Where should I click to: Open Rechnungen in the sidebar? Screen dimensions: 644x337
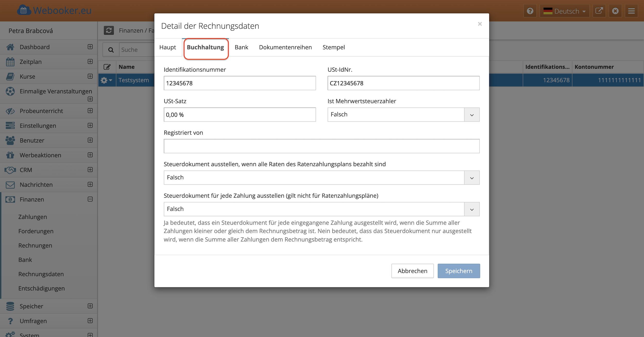click(x=35, y=245)
